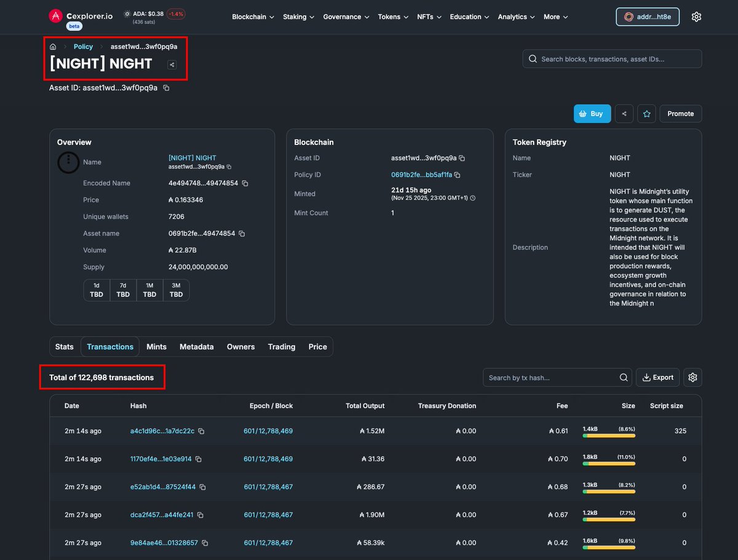
Task: Select the Buy basket icon
Action: (x=582, y=114)
